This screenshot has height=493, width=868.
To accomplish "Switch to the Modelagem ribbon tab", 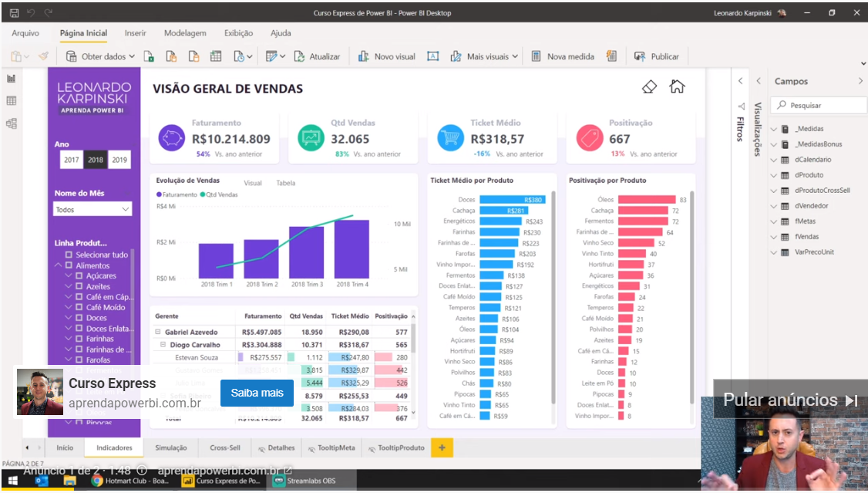I will [185, 33].
